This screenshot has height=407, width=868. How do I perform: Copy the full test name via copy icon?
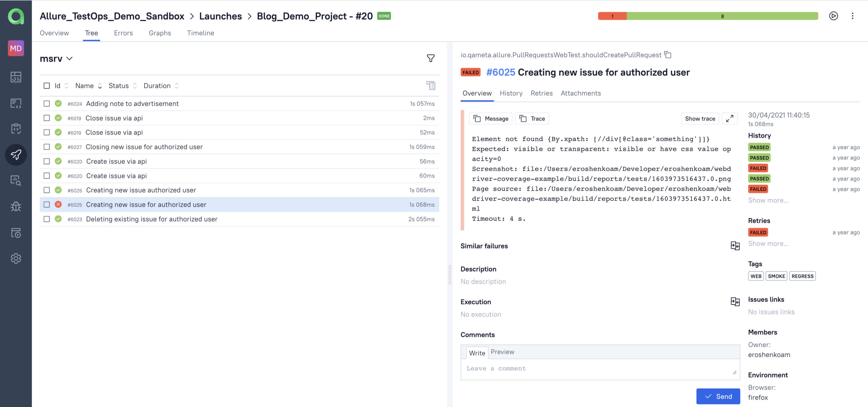(x=667, y=55)
